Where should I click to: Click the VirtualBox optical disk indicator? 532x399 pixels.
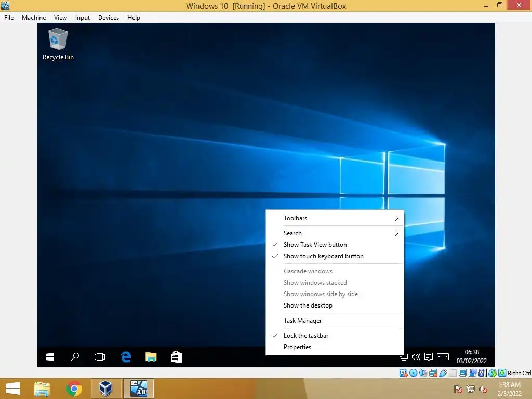(x=413, y=373)
